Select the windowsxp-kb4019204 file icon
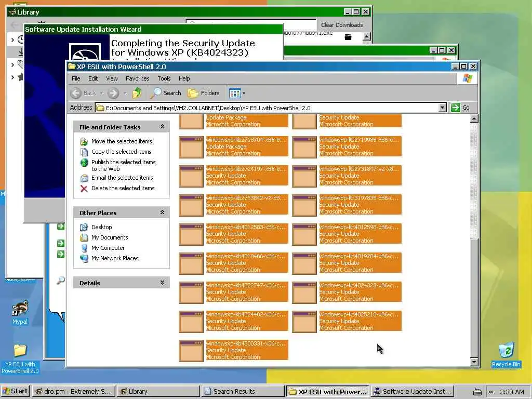Screen dimensions: 532x399 [x=304, y=263]
